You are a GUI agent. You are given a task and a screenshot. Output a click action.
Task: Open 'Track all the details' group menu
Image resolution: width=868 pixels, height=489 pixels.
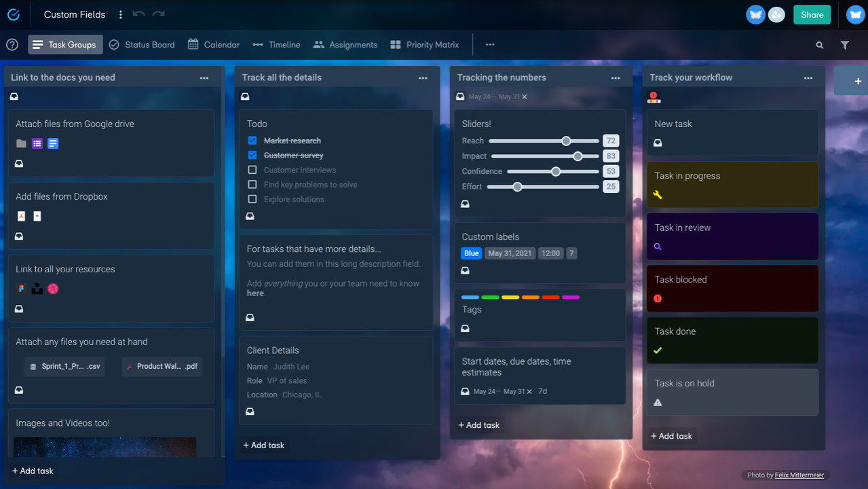[x=423, y=78]
